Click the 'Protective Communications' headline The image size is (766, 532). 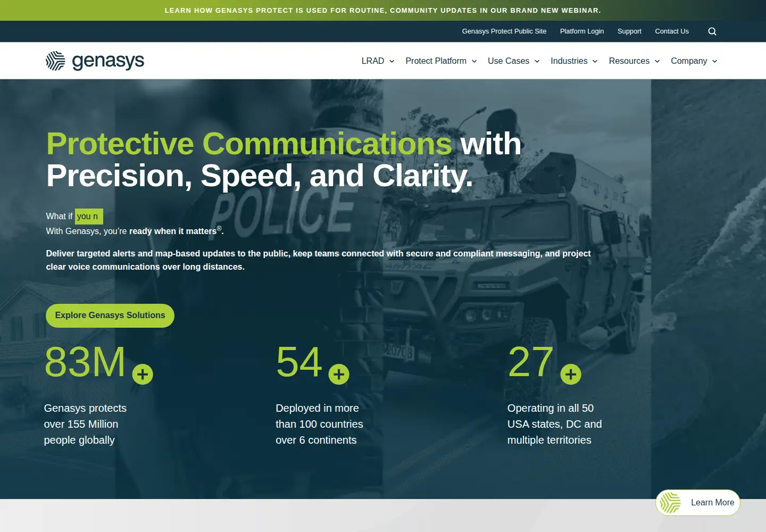pos(249,144)
